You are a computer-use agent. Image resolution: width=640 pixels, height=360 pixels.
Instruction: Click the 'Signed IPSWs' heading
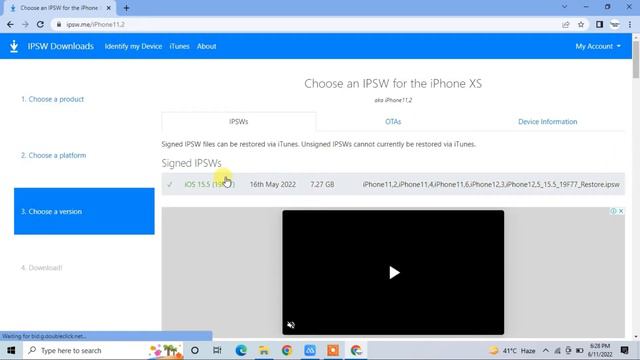(x=191, y=163)
